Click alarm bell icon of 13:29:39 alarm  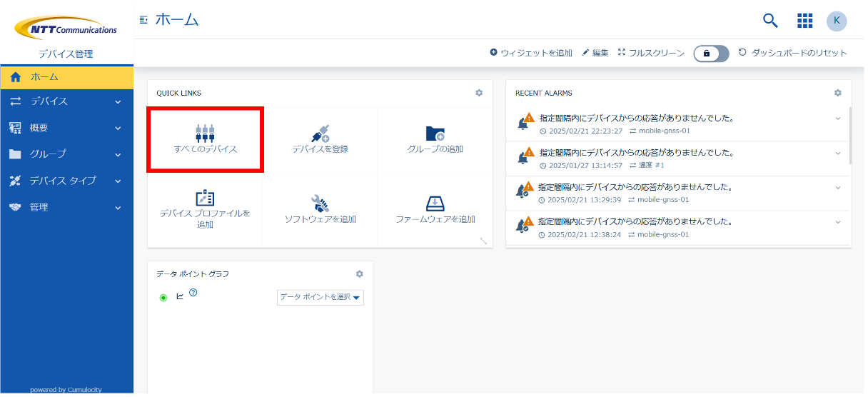pyautogui.click(x=523, y=191)
